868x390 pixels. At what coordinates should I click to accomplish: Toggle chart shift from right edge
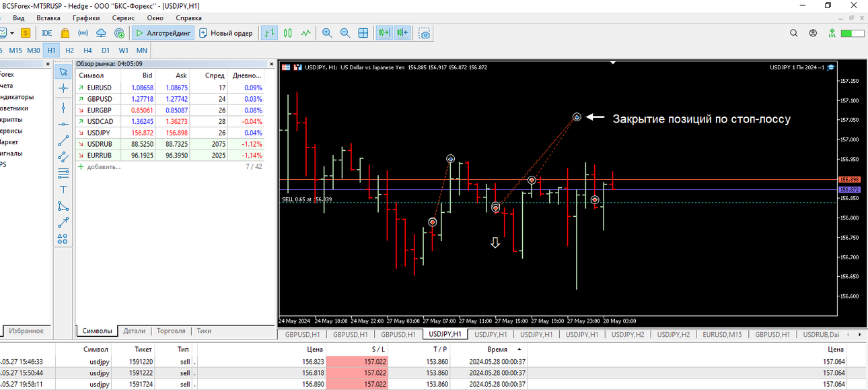coord(402,32)
